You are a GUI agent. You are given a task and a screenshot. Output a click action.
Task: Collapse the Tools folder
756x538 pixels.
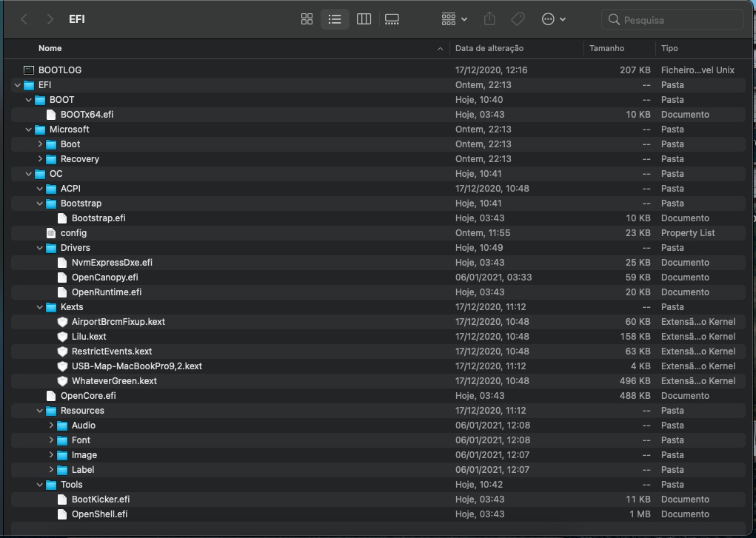point(39,485)
